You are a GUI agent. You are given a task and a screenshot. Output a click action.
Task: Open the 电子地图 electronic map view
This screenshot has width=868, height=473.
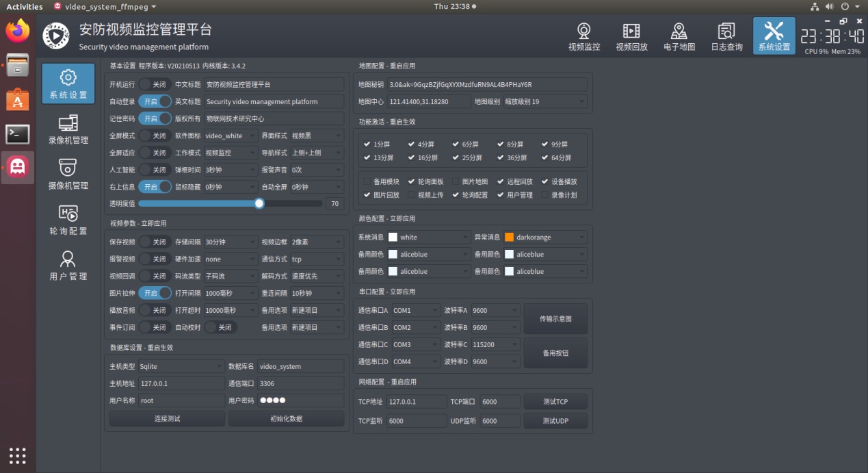pyautogui.click(x=679, y=37)
